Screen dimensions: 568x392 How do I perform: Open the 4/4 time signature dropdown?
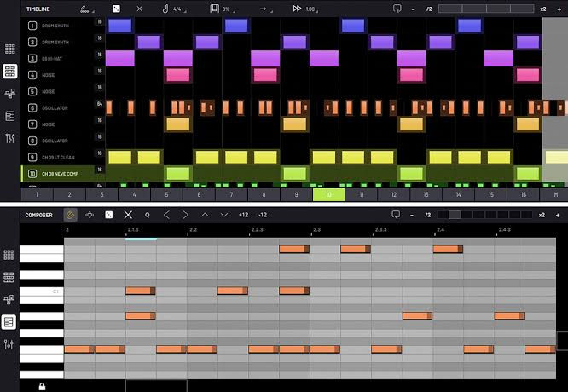tap(180, 9)
